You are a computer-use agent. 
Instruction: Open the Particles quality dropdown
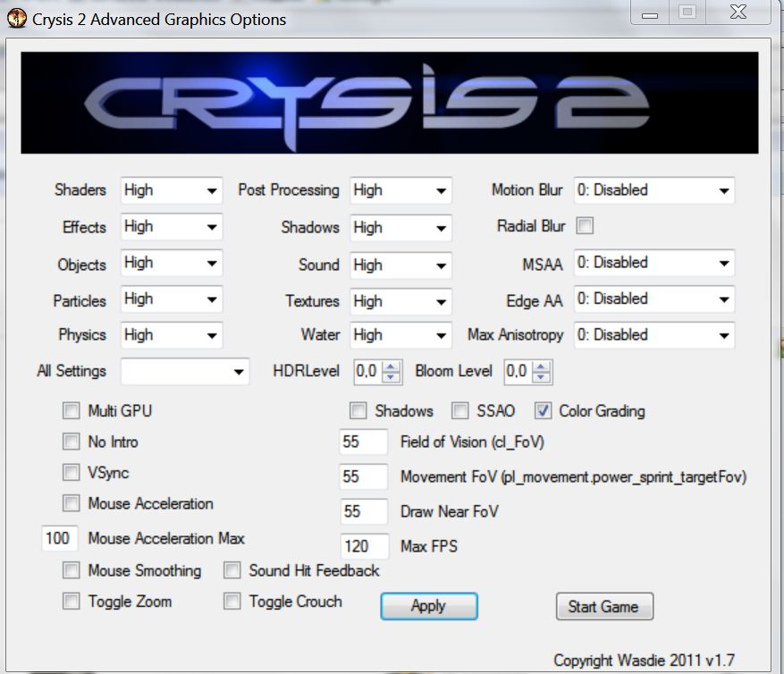coord(172,299)
